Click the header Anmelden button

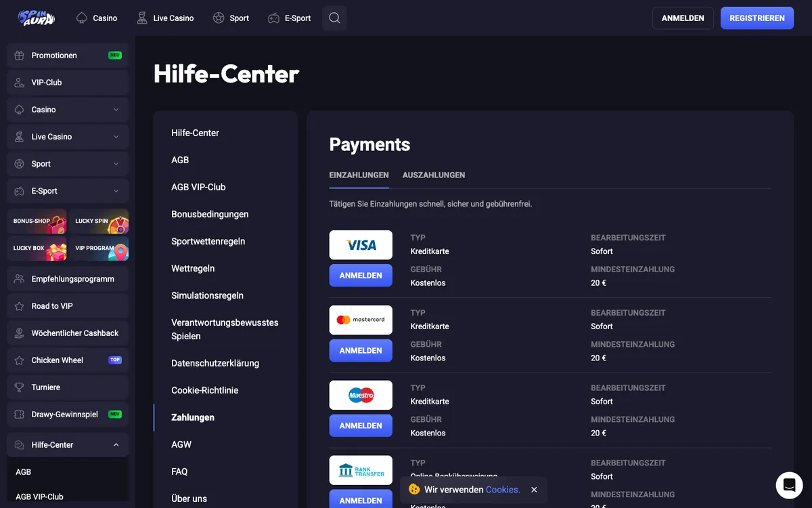click(683, 18)
